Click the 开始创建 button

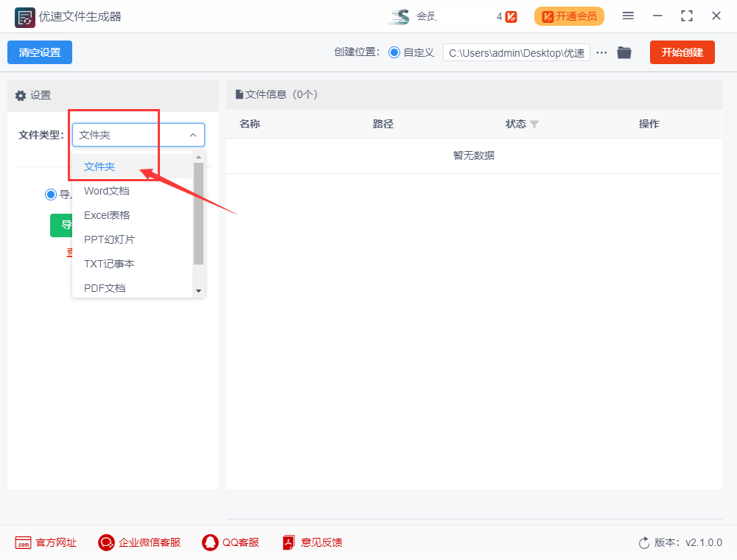682,52
